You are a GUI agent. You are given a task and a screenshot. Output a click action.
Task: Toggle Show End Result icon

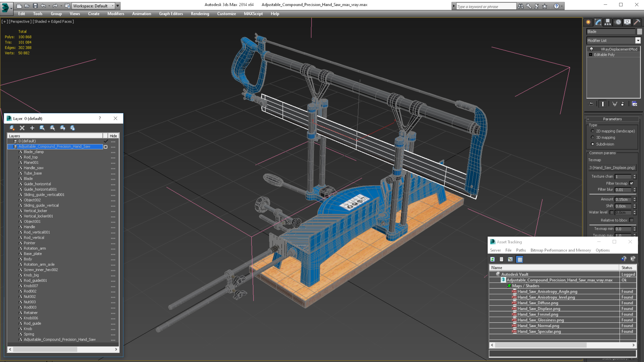pyautogui.click(x=603, y=104)
